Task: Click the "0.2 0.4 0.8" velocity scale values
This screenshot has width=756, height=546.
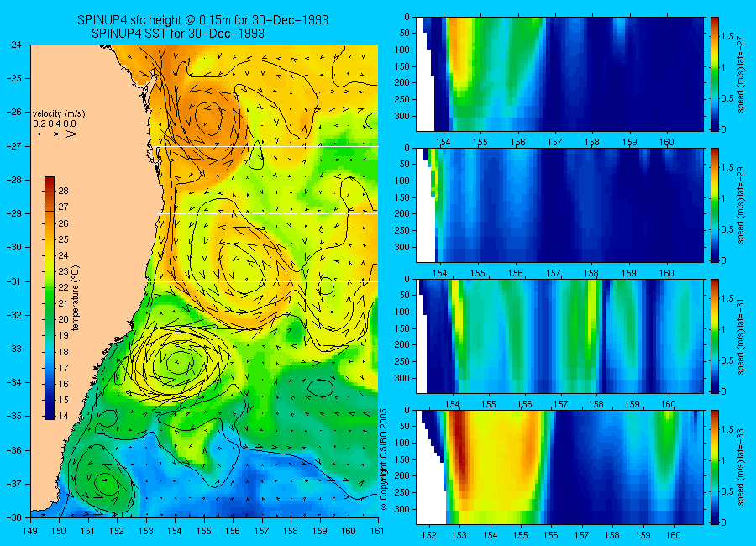Action: 55,124
